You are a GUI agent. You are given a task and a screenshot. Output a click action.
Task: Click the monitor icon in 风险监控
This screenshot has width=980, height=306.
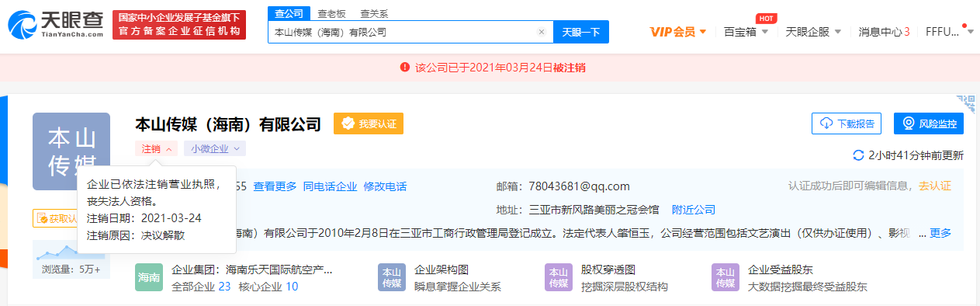point(909,123)
